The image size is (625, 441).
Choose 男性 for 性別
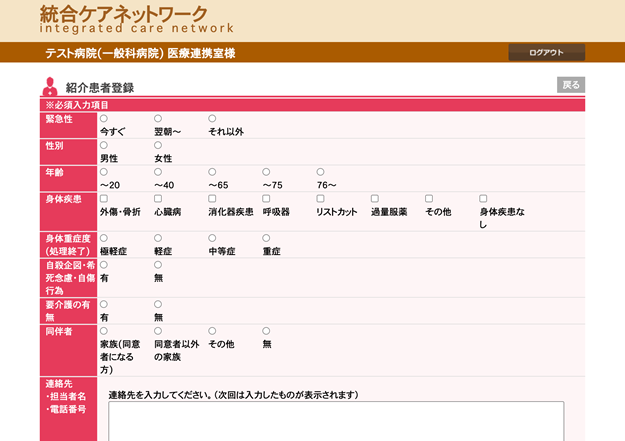coord(104,145)
